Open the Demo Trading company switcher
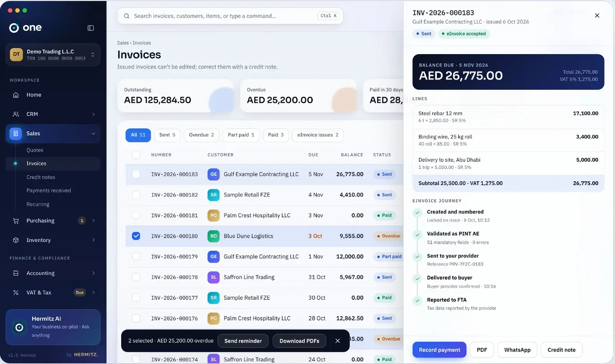This screenshot has width=615, height=364. 53,55
